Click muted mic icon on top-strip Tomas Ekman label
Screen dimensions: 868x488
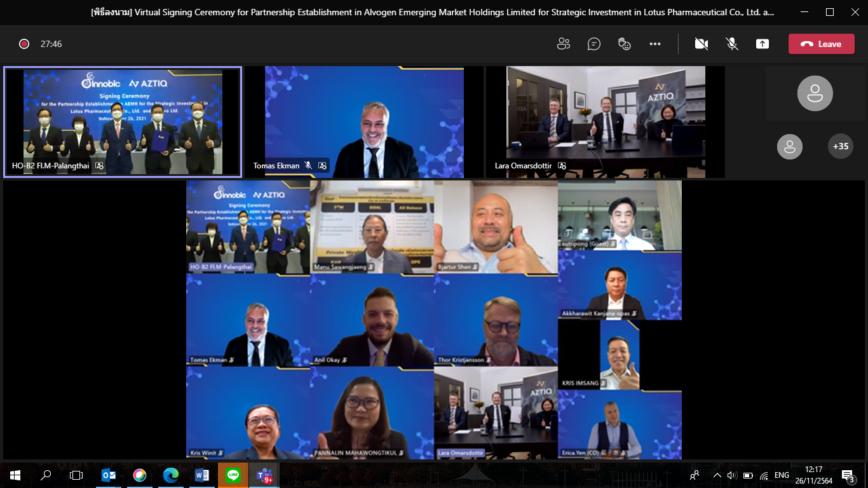pos(308,166)
